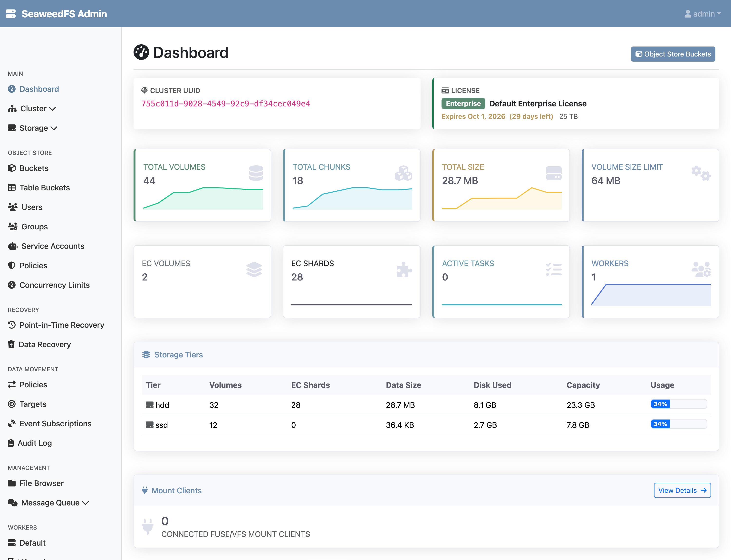Click the Targets bullseye icon
731x560 pixels.
[x=12, y=404]
